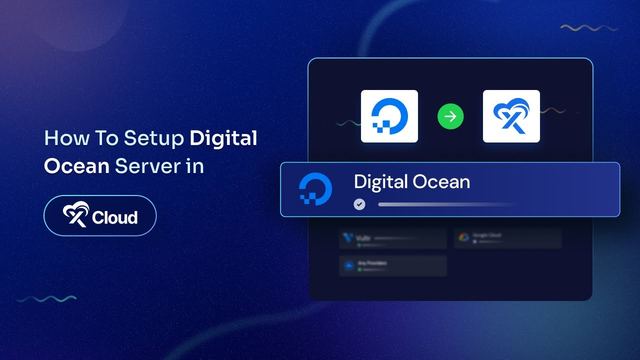Select the highlighted Digital Ocean provider row
640x360 pixels.
coord(450,189)
